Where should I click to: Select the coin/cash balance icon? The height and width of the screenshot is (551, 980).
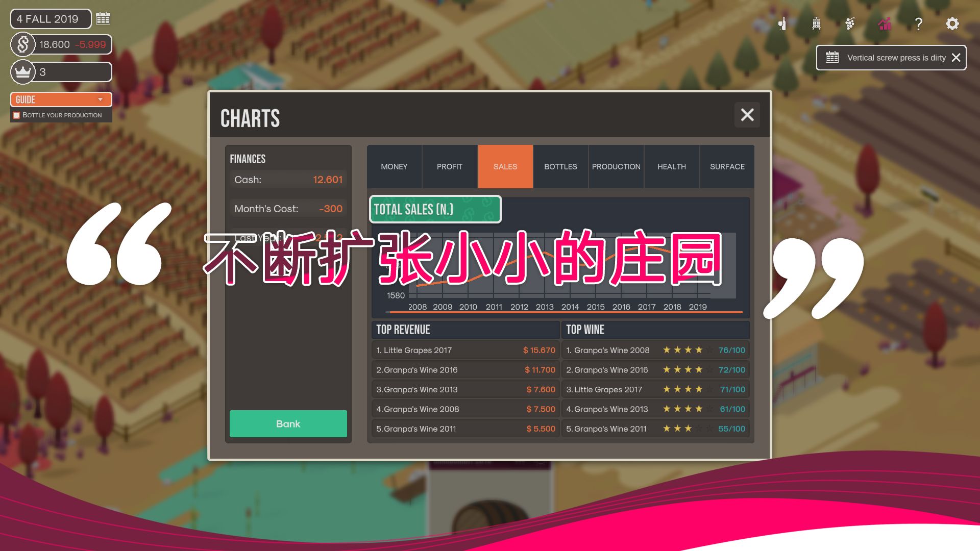[x=23, y=44]
